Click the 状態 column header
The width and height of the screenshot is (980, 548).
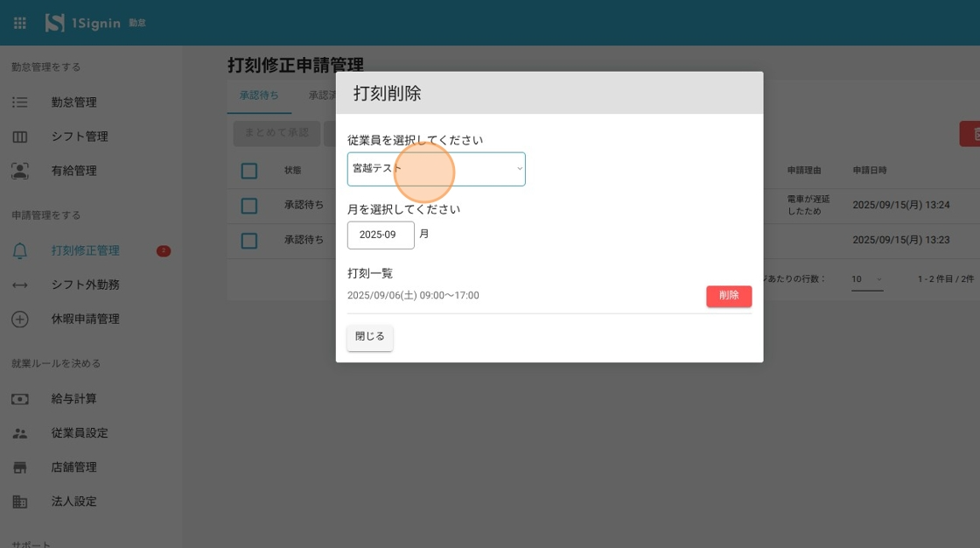pyautogui.click(x=292, y=170)
